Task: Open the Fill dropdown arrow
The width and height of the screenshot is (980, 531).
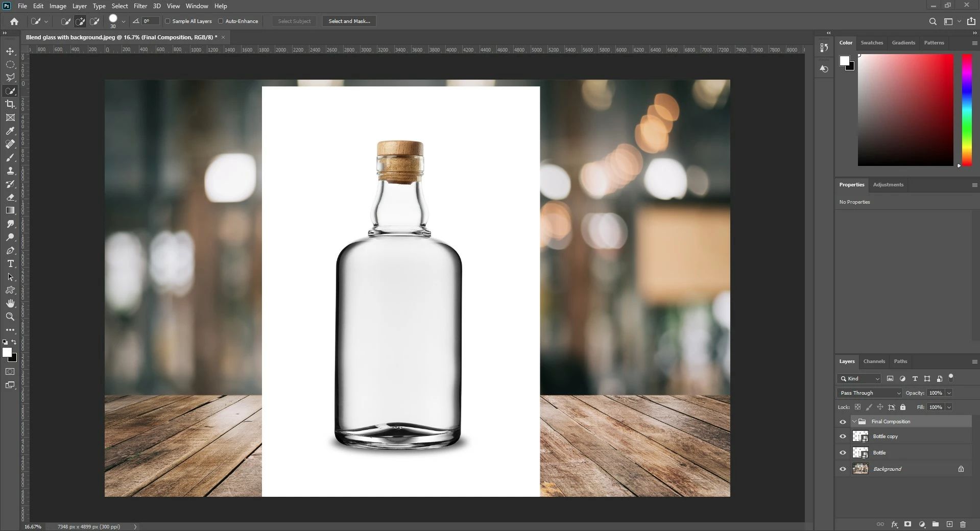Action: pos(949,407)
